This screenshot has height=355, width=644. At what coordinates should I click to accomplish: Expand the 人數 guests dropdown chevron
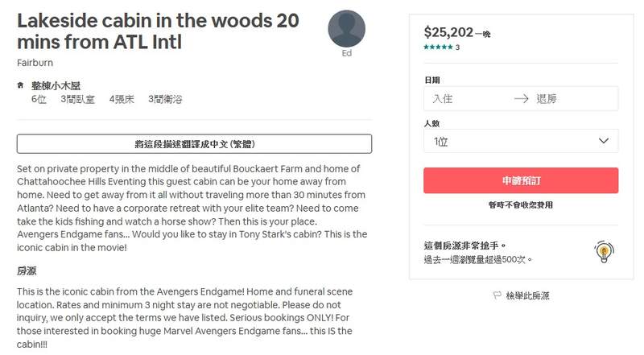603,142
